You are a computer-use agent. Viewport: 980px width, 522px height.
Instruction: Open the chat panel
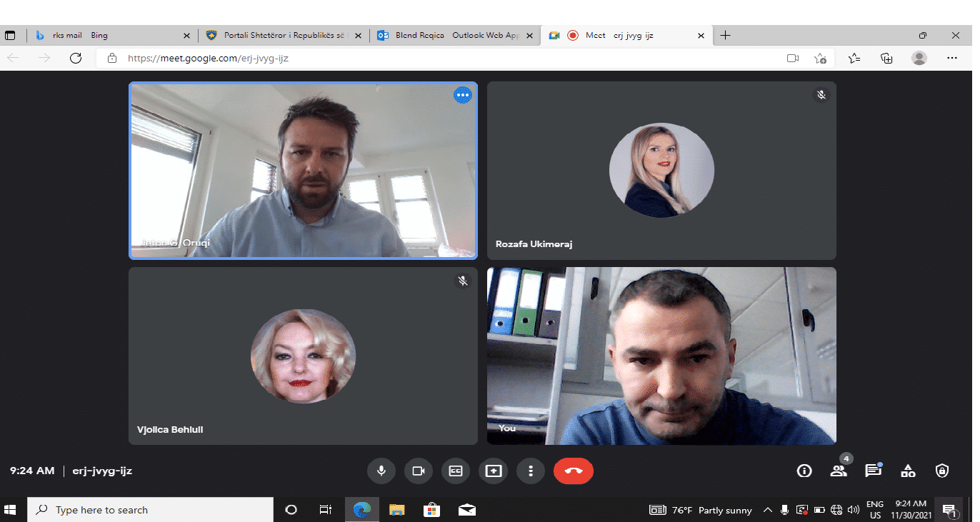point(872,471)
